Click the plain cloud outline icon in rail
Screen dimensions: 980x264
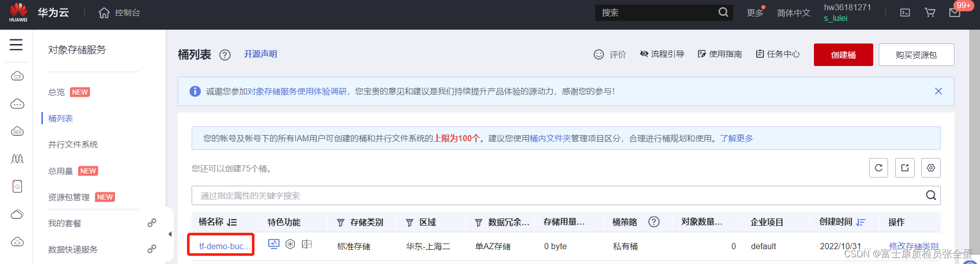tap(17, 214)
